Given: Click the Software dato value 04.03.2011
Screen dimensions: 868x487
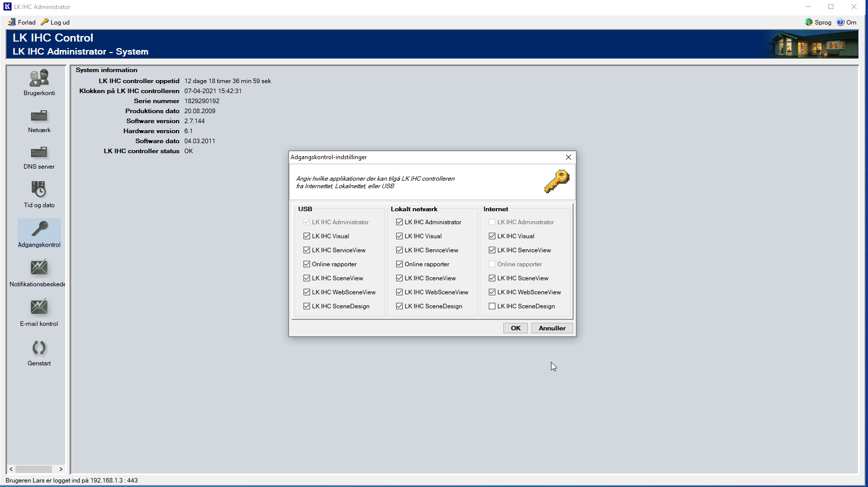Looking at the screenshot, I should coord(200,141).
